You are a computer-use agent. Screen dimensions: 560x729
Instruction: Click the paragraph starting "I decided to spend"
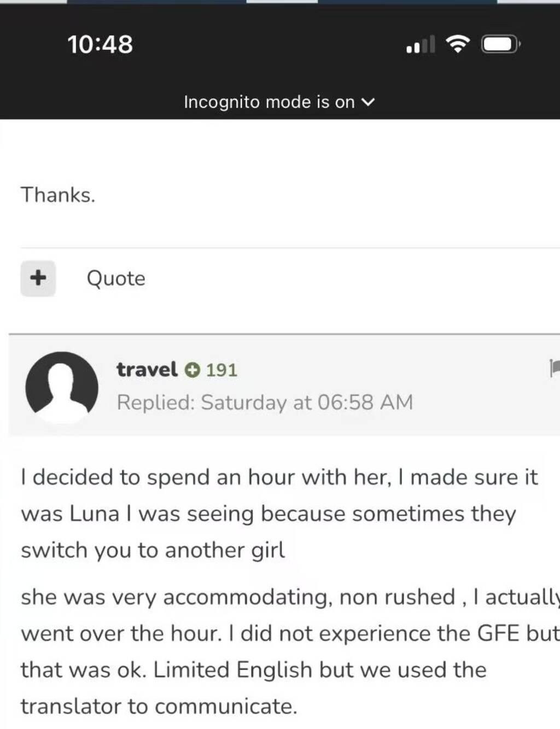pos(279,514)
